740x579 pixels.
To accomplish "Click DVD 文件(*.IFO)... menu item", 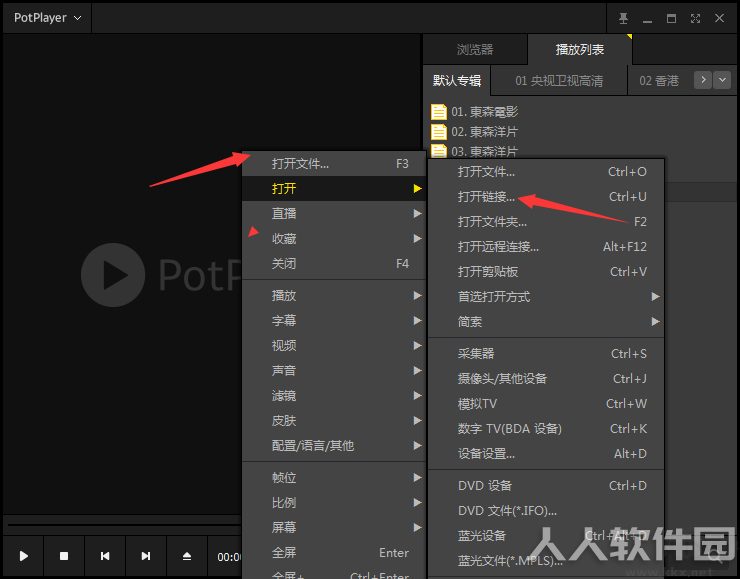I will point(546,511).
